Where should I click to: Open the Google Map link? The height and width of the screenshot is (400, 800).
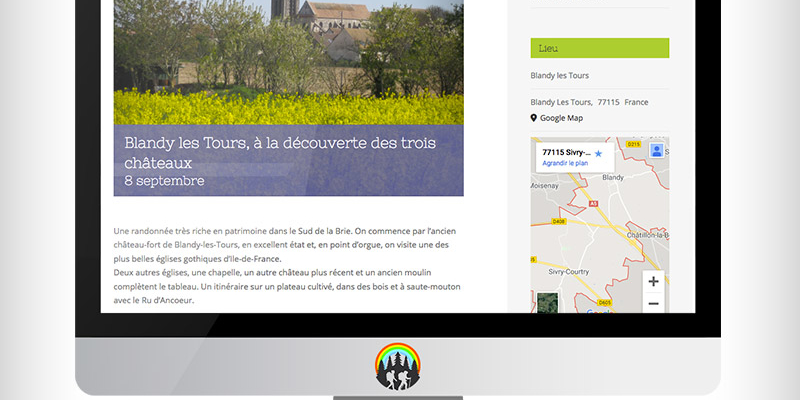click(562, 118)
